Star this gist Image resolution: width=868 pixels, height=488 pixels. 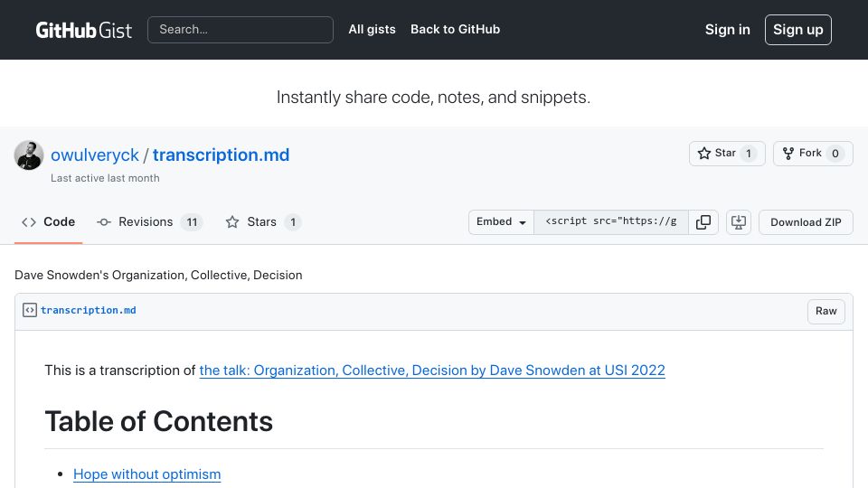[x=727, y=154]
